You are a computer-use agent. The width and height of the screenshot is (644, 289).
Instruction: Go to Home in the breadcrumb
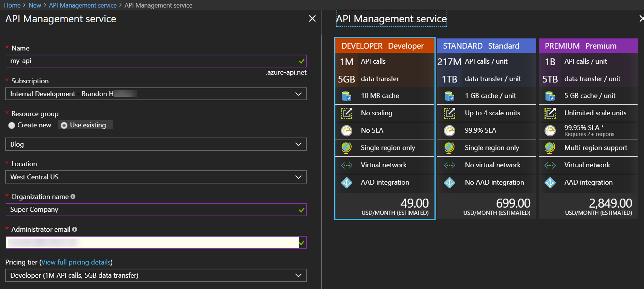click(x=12, y=5)
